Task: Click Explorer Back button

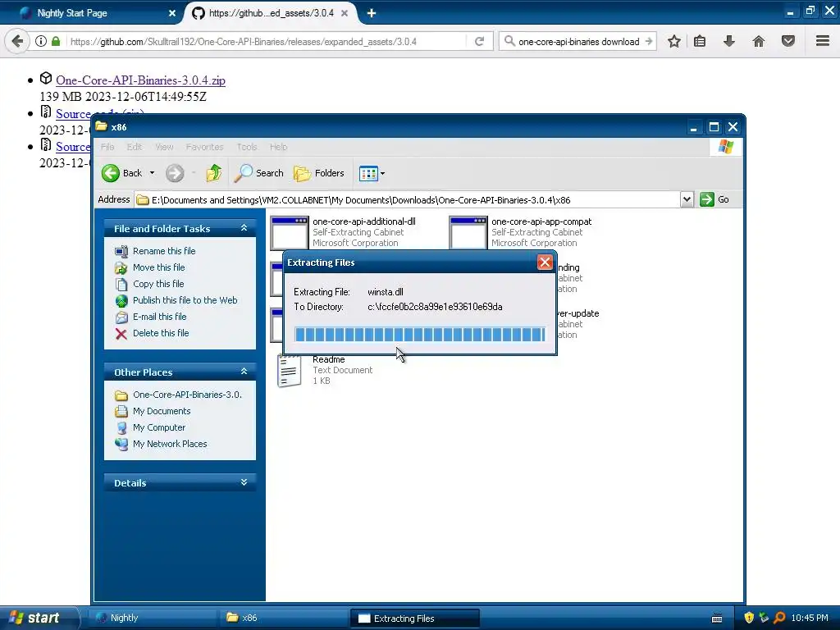Action: (x=123, y=173)
